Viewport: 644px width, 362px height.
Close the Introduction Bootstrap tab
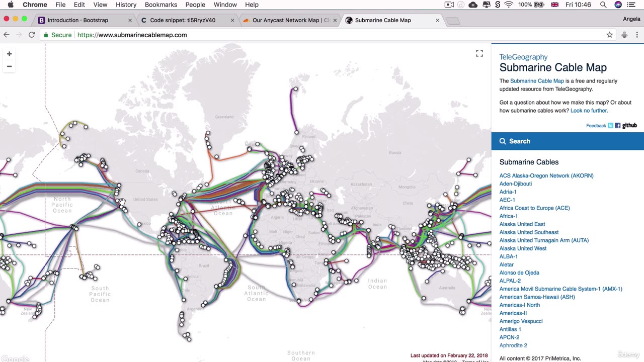(x=130, y=20)
